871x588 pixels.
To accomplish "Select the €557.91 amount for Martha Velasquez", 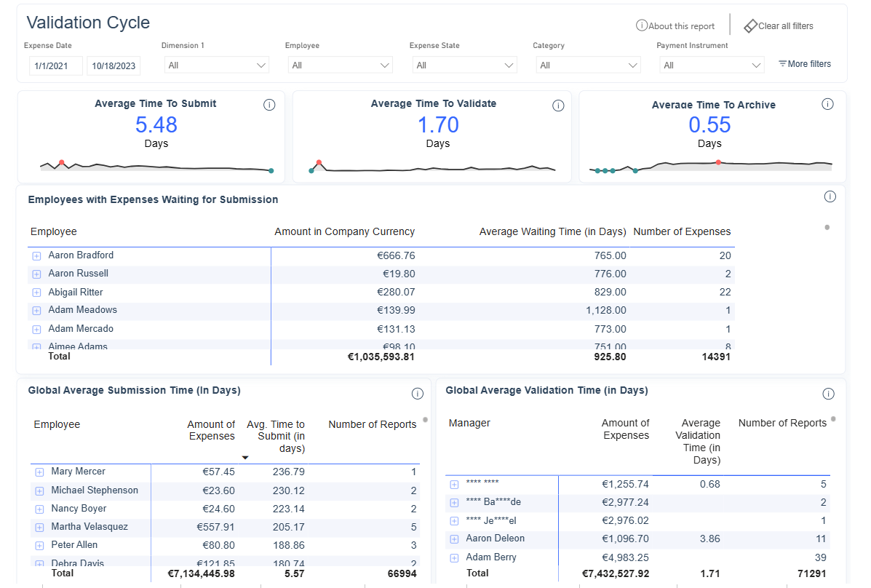I will tap(215, 527).
